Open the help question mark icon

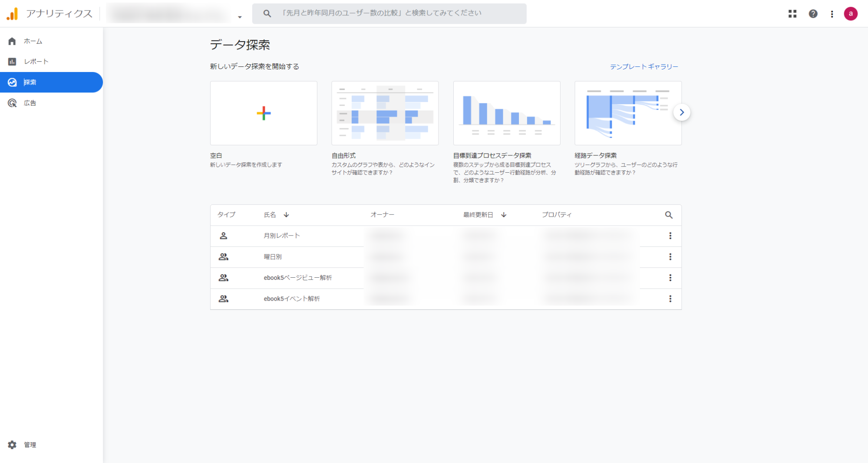pos(813,14)
